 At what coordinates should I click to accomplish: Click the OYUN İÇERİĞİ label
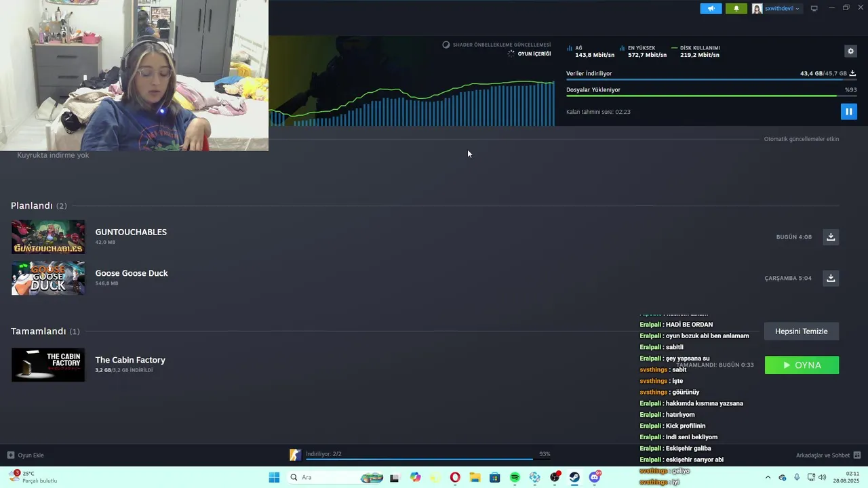point(534,54)
